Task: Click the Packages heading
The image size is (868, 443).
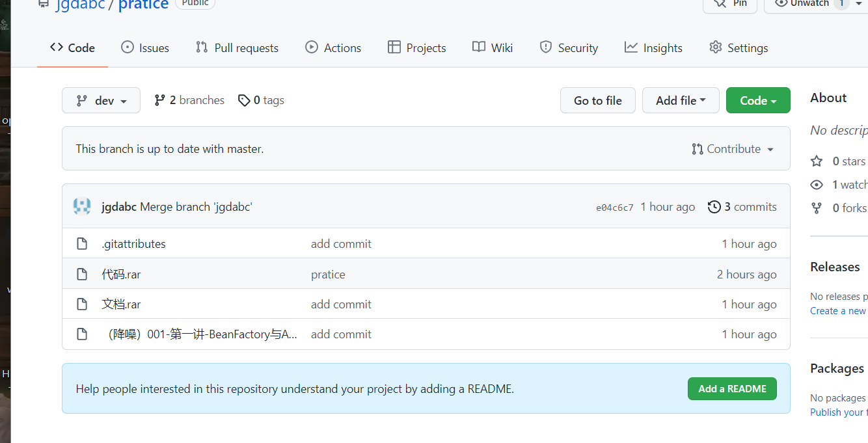Action: [x=837, y=368]
